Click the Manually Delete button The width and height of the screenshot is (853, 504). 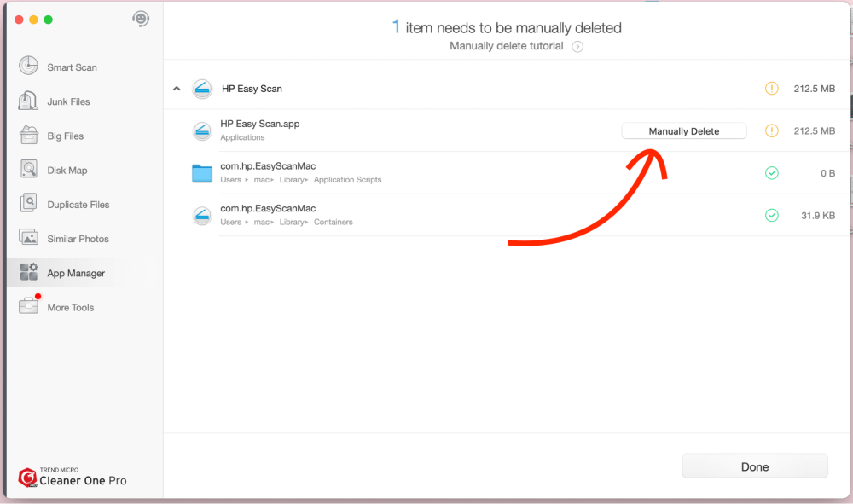point(684,131)
